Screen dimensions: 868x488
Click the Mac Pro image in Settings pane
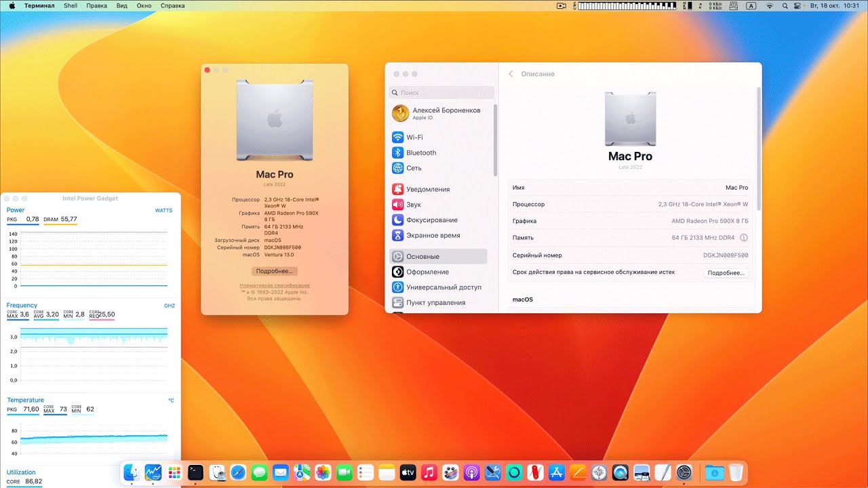click(x=630, y=118)
